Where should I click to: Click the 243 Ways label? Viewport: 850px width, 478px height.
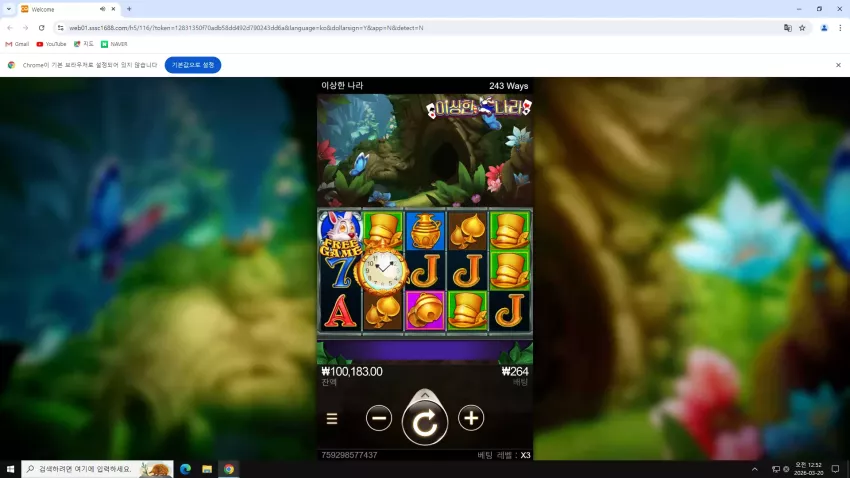508,86
